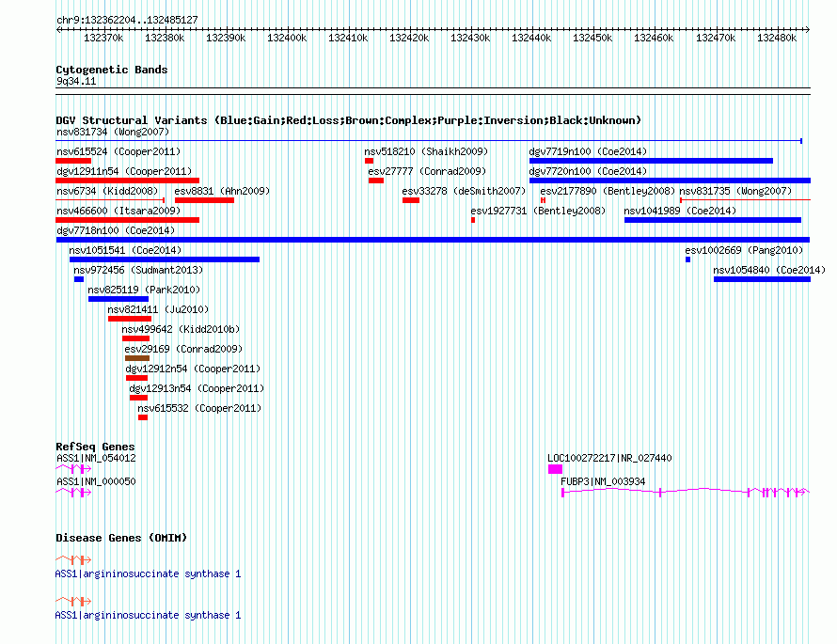Select the esv1927731 (Bentley2008) tiny red marker
The height and width of the screenshot is (644, 837).
point(473,220)
